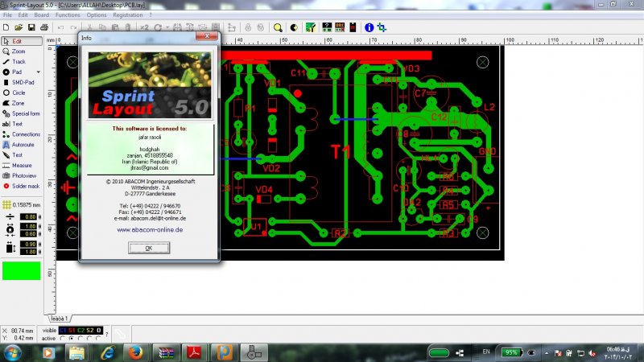
Task: Create a new board file from toolbar
Action: pos(6,27)
